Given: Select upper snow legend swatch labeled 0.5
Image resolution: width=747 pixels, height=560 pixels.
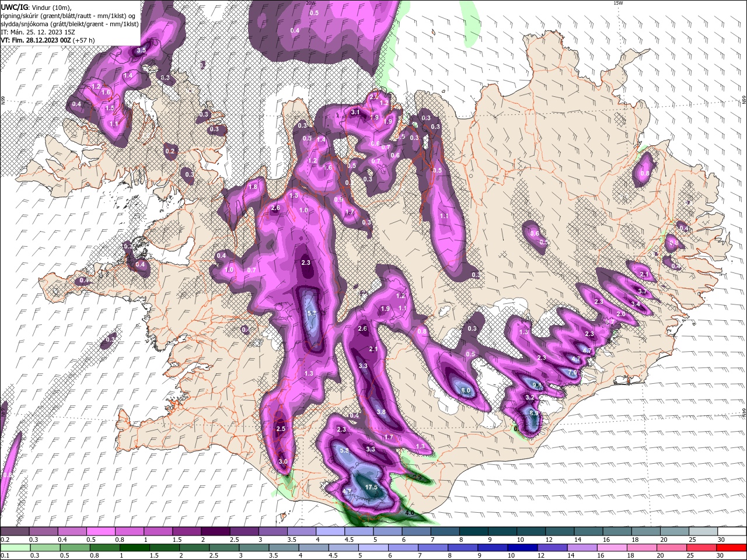Looking at the screenshot, I should (100, 531).
